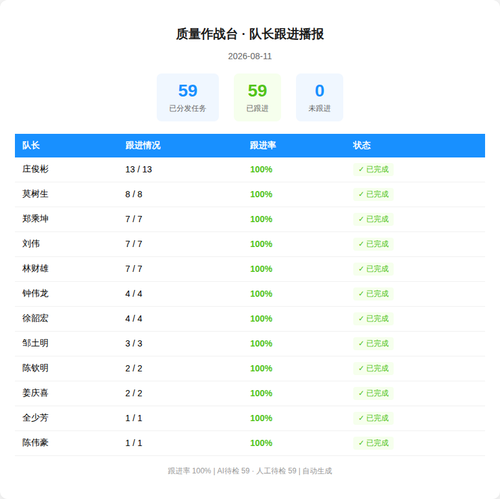Select team leader name 全少芳
This screenshot has width=500, height=499.
pos(35,418)
